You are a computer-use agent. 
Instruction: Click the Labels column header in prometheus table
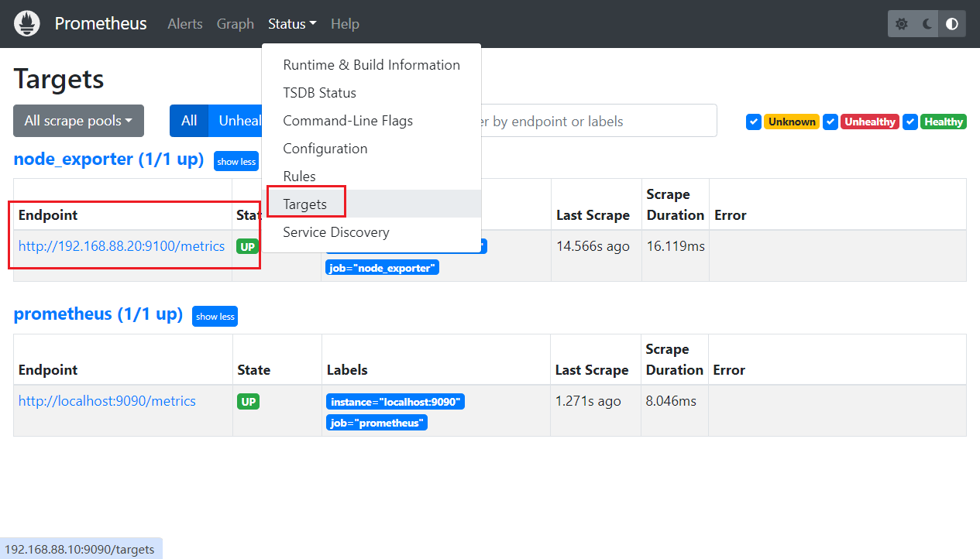[x=347, y=370]
